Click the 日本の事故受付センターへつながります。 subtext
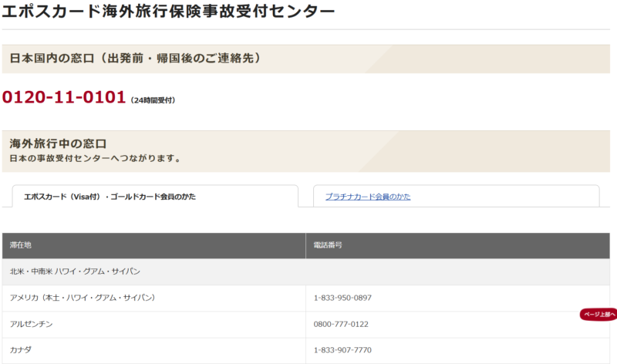Image resolution: width=617 pixels, height=364 pixels. (95, 159)
